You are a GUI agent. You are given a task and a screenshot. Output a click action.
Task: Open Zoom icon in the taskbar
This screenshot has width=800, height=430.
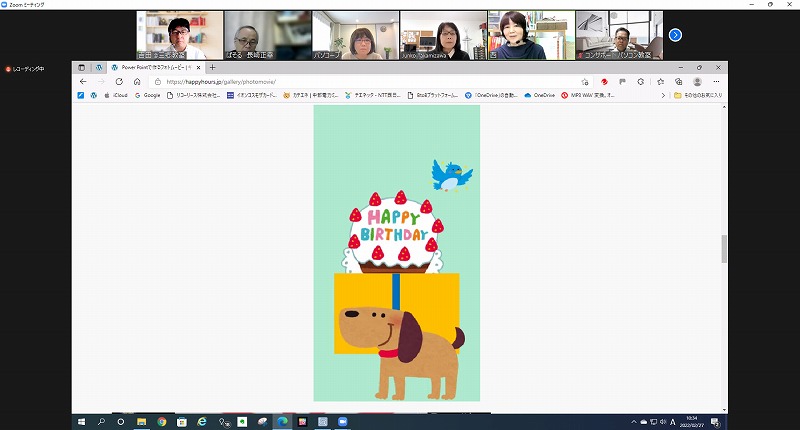tap(342, 422)
